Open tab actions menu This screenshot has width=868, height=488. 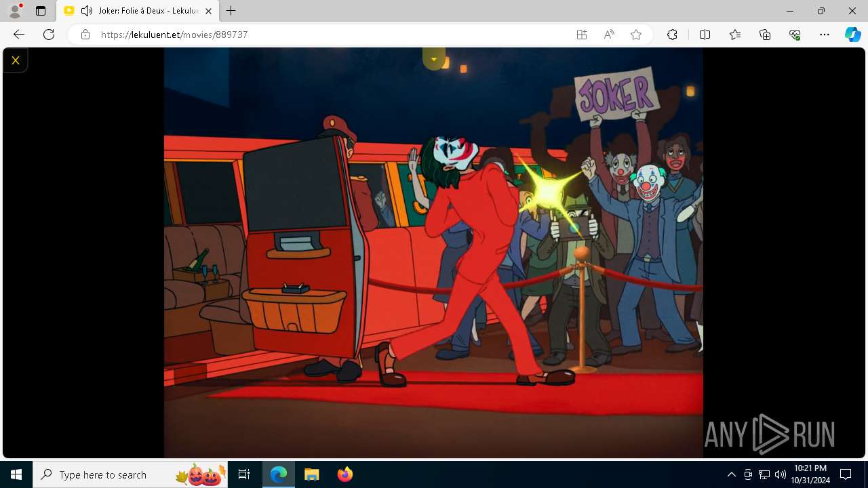pos(41,11)
